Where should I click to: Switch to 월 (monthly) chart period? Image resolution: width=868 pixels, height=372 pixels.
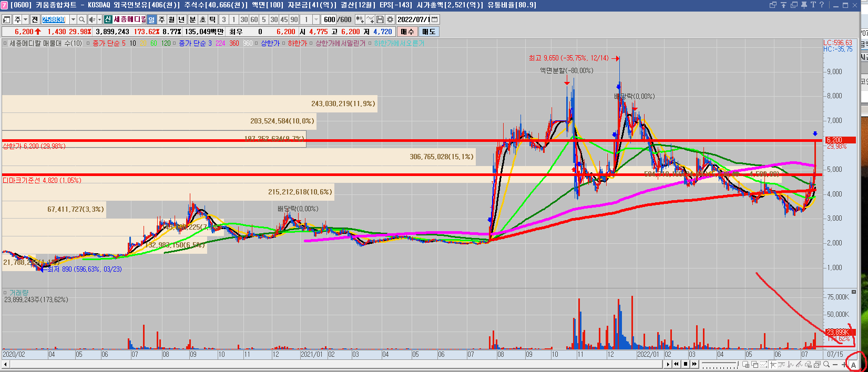(x=171, y=19)
